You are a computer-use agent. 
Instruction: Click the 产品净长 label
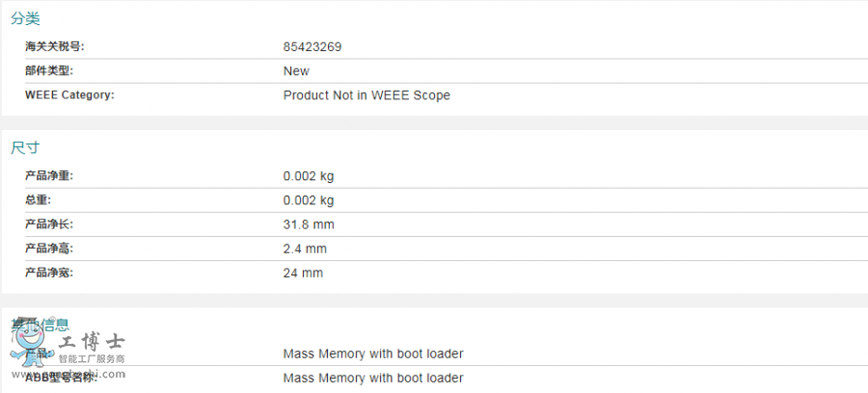click(49, 224)
